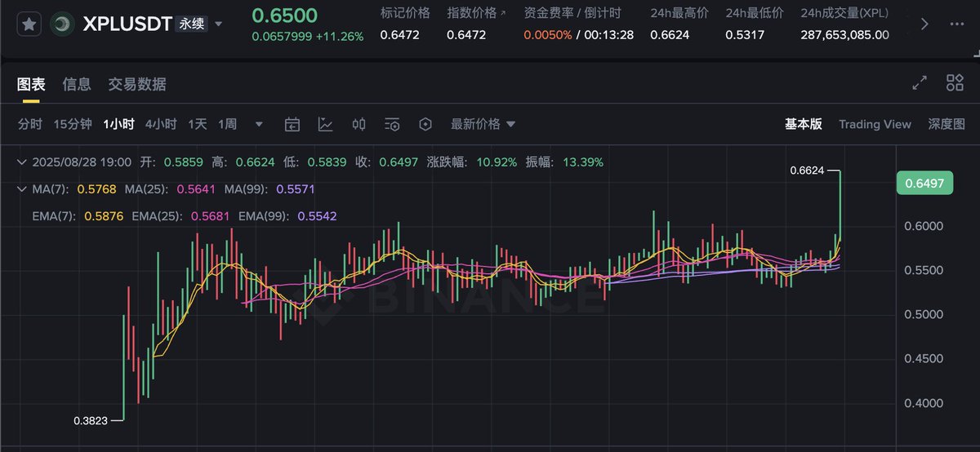Switch to the 交易数据 tab
This screenshot has height=452, width=980.
137,84
